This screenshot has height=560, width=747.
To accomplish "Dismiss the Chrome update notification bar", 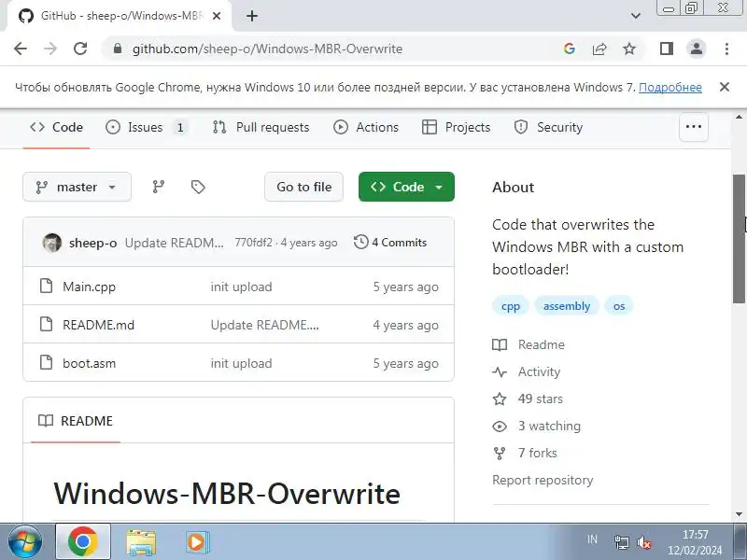I will (x=725, y=87).
